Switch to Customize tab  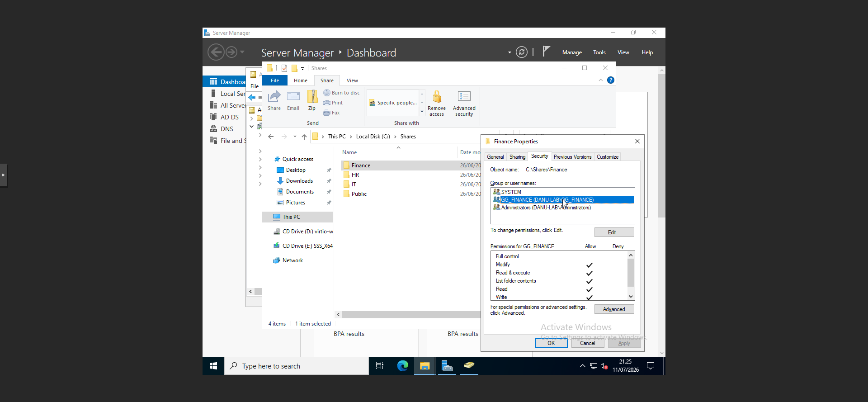[608, 157]
